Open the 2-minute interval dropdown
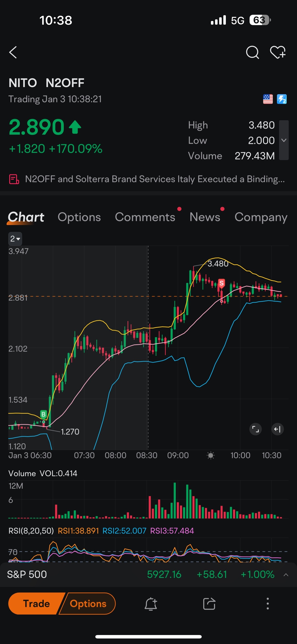 15,239
